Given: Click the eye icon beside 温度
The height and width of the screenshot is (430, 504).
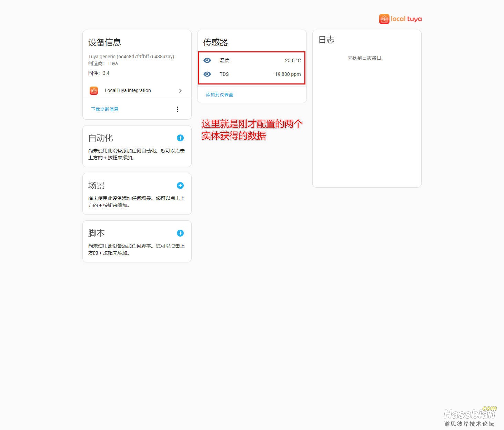Looking at the screenshot, I should [207, 60].
